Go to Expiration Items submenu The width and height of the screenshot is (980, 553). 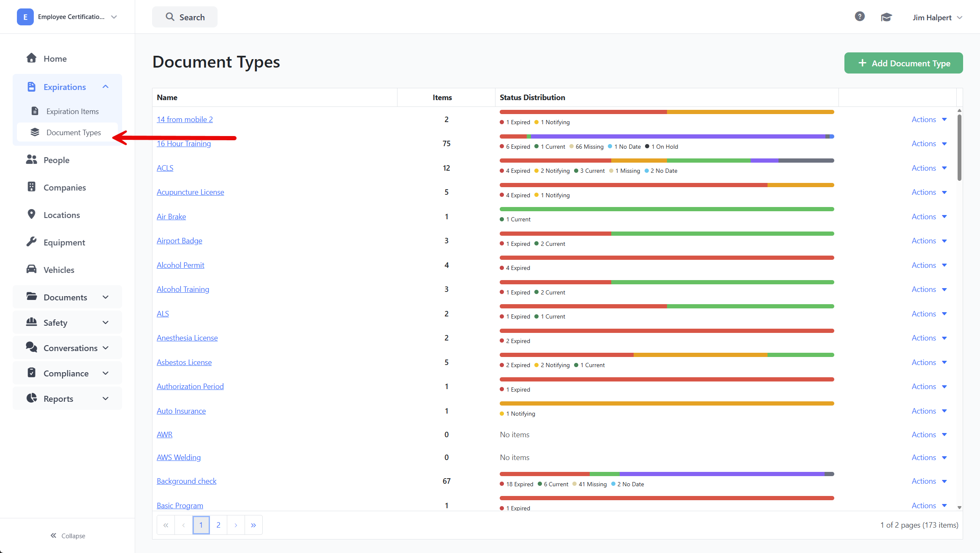(72, 111)
